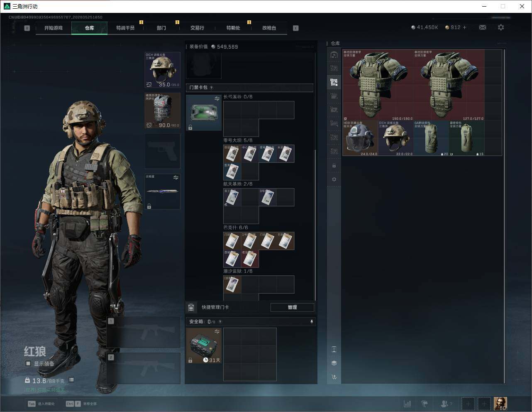The height and width of the screenshot is (412, 532).
Task: Select the red-background keycard in 巴克什 section
Action: click(x=250, y=258)
